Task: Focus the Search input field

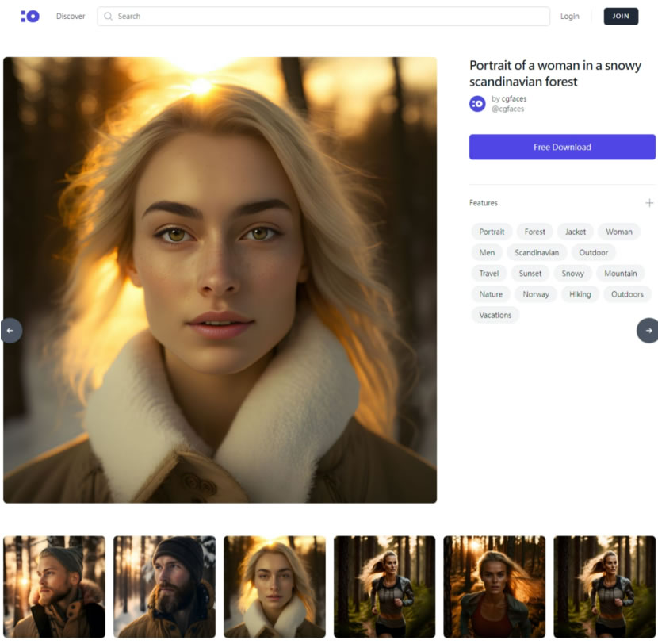Action: [323, 17]
